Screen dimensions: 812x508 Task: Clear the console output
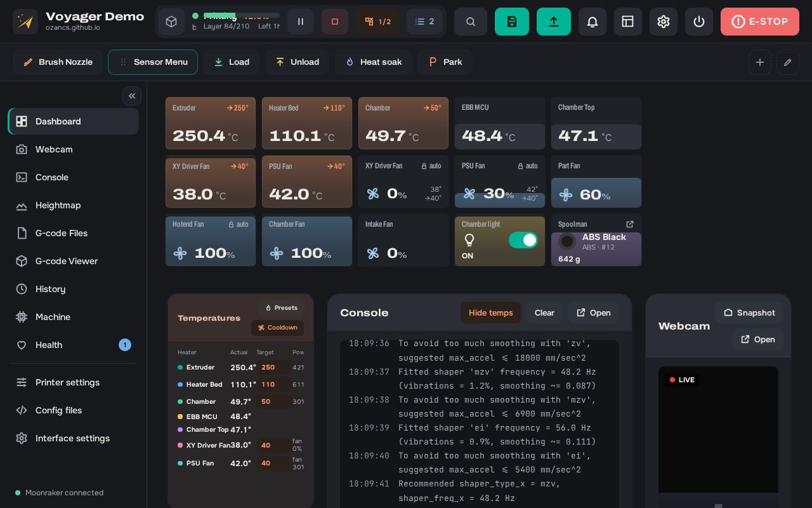(x=544, y=312)
